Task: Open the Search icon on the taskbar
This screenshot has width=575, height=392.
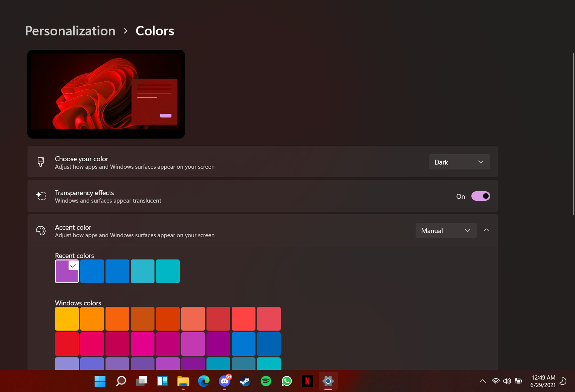Action: pyautogui.click(x=121, y=381)
